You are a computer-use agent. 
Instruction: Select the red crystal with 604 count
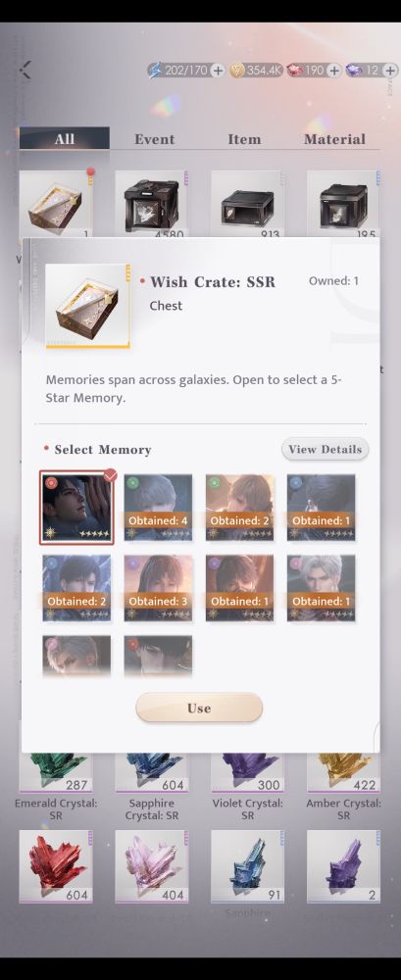pos(56,866)
